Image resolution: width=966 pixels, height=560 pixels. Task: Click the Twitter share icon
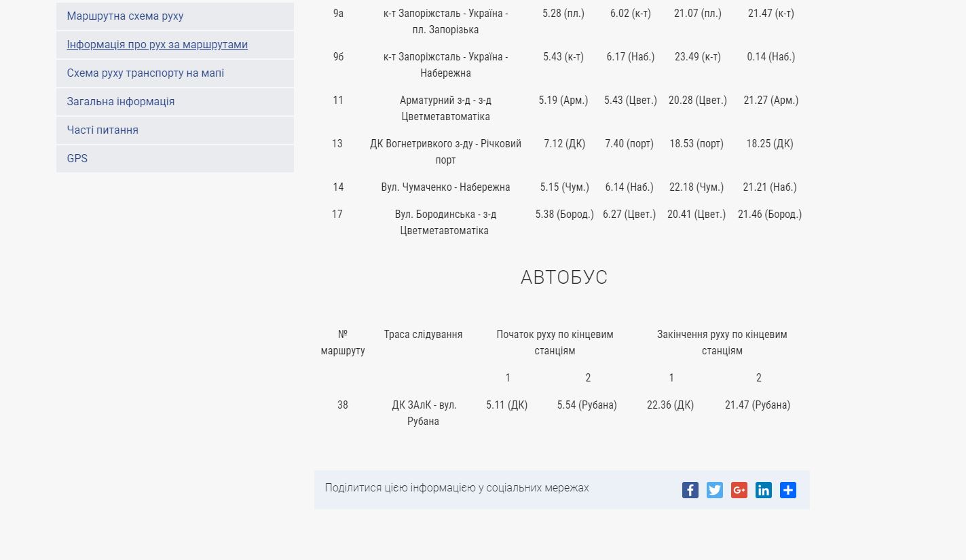[714, 490]
